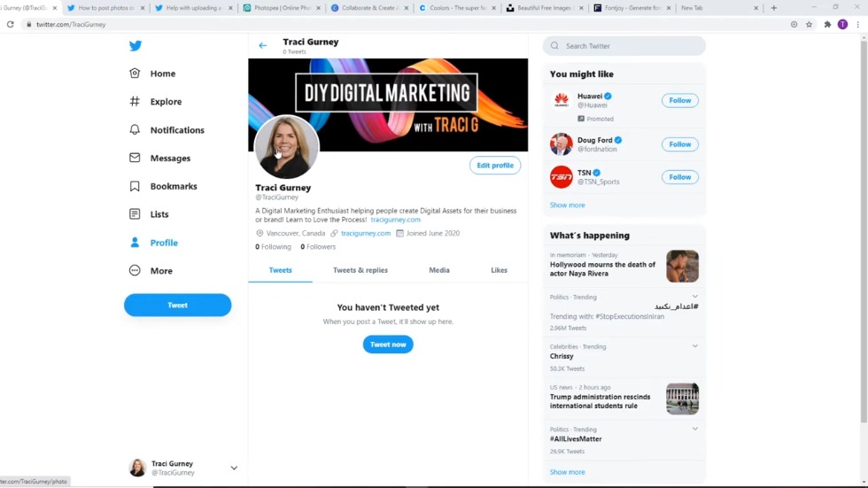The width and height of the screenshot is (868, 488).
Task: Close the Photopea tab
Action: tap(318, 8)
